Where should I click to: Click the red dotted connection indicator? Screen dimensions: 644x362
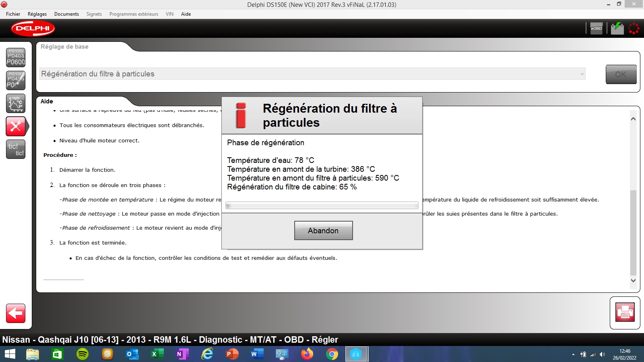click(634, 29)
